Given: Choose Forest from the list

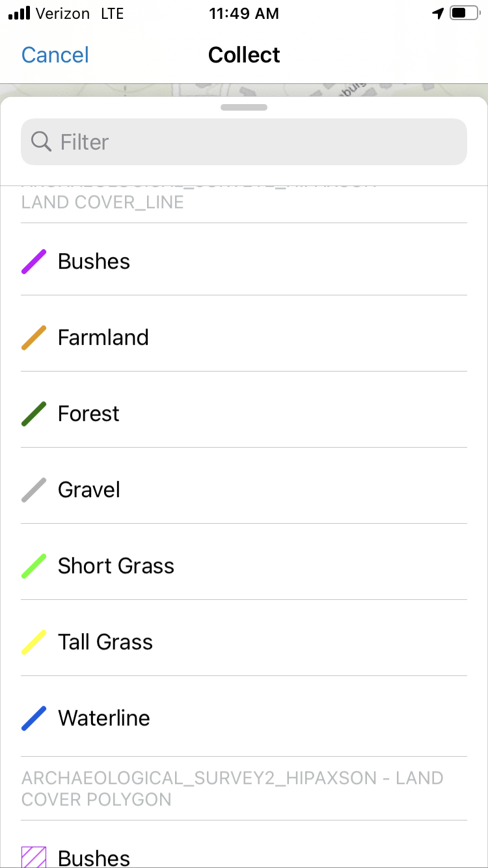Looking at the screenshot, I should (88, 414).
